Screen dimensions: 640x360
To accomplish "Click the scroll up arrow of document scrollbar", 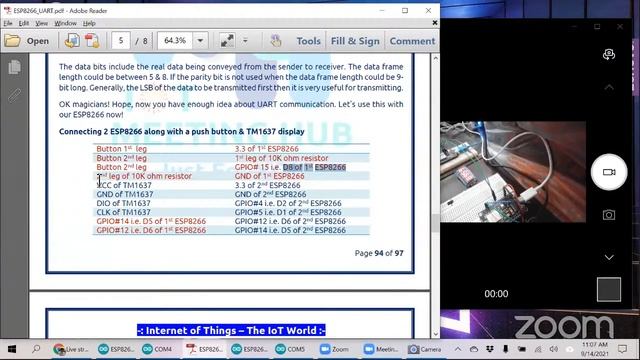I will [436, 58].
